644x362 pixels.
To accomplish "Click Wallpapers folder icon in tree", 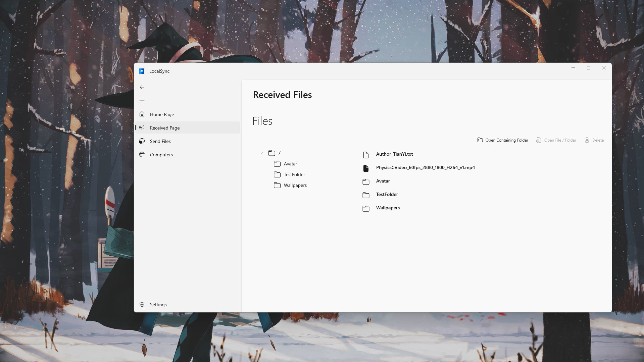I will [x=277, y=185].
